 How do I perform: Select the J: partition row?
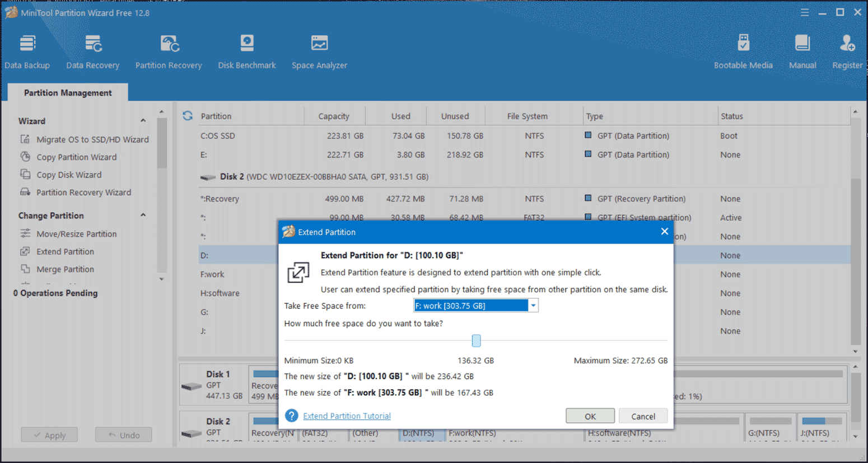pyautogui.click(x=239, y=331)
